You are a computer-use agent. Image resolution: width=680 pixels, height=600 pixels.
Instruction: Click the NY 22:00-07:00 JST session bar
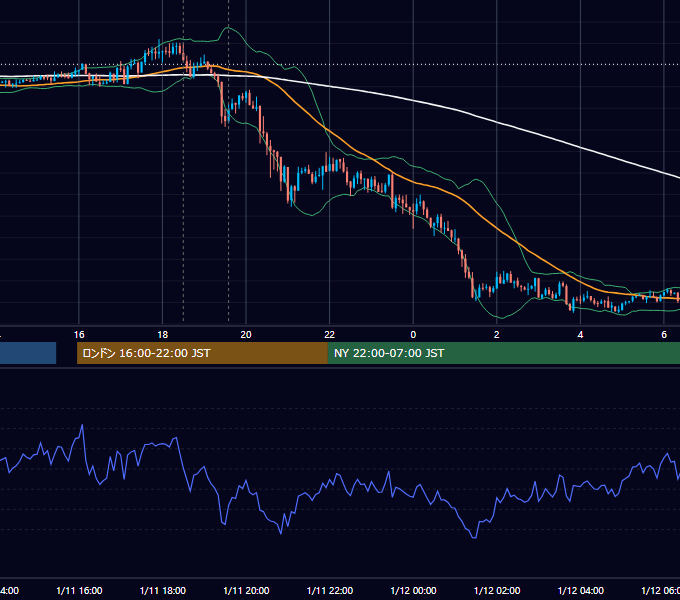click(503, 353)
